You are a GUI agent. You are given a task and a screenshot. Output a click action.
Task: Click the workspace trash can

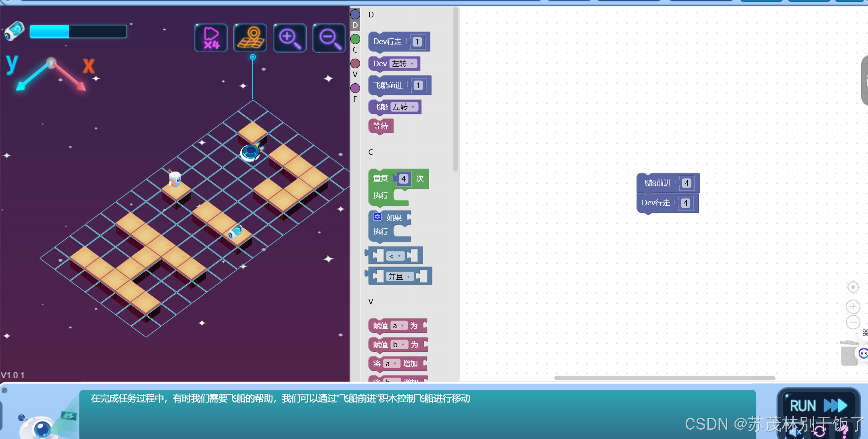849,354
